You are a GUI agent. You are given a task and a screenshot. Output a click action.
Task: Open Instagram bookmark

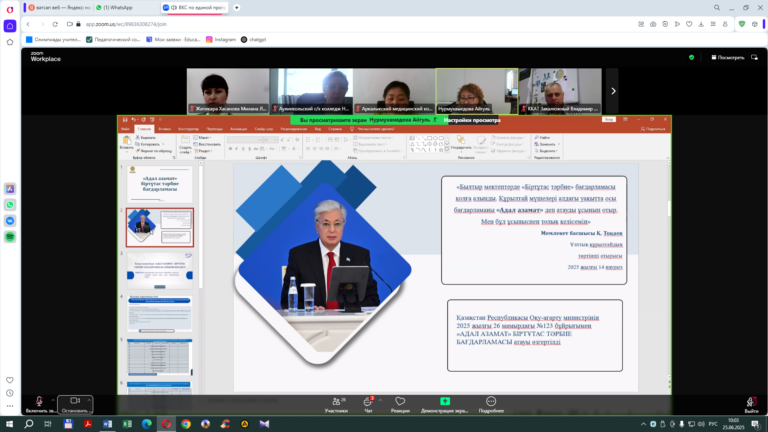[221, 40]
